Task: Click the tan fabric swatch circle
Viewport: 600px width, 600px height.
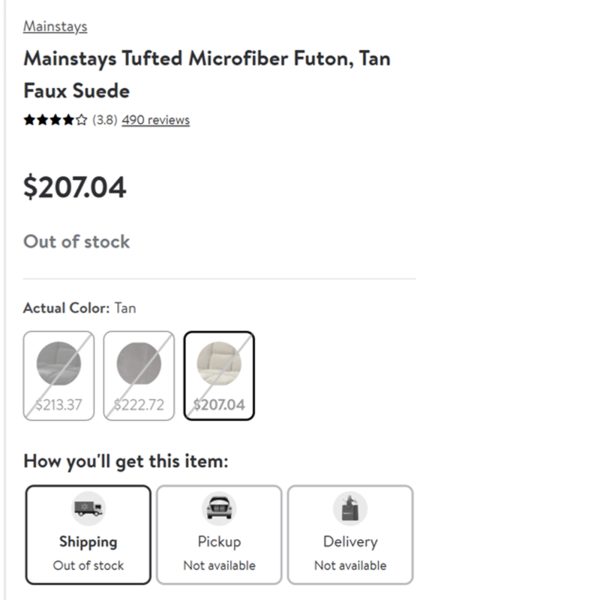Action: 219,363
